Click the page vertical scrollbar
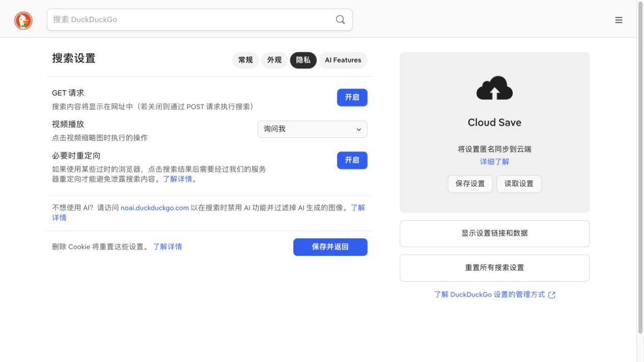Viewport: 644px width, 362px height. click(640, 168)
